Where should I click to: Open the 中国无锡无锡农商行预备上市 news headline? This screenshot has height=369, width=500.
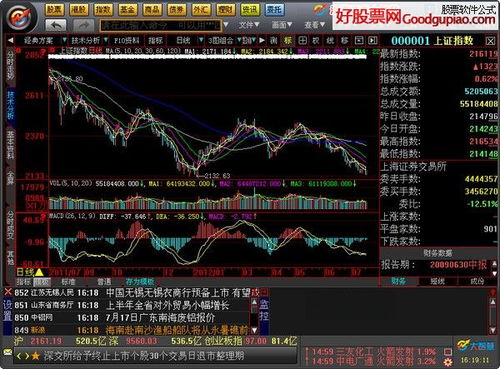pyautogui.click(x=178, y=293)
